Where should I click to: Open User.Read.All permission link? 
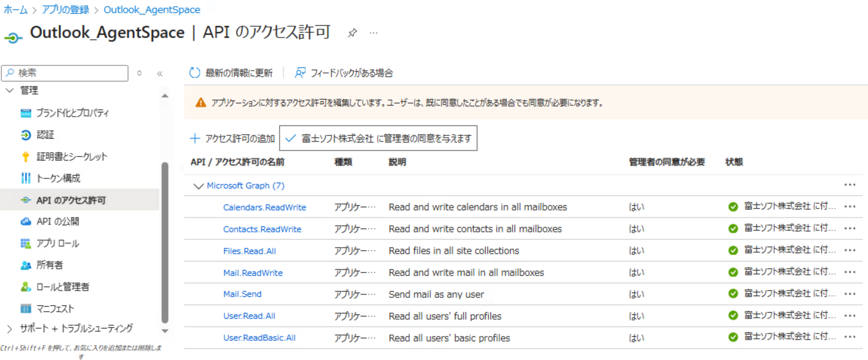[x=249, y=316]
